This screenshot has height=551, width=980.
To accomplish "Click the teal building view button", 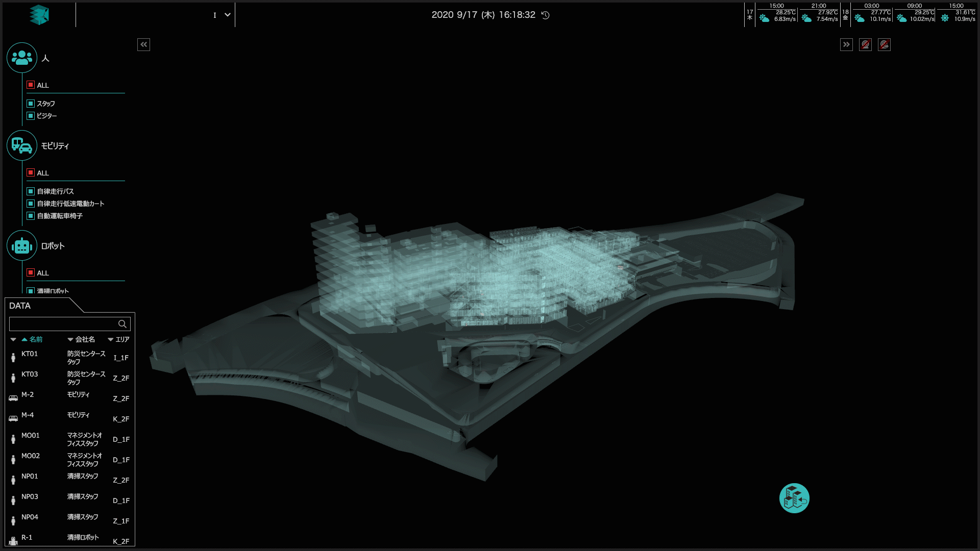I will (x=794, y=498).
